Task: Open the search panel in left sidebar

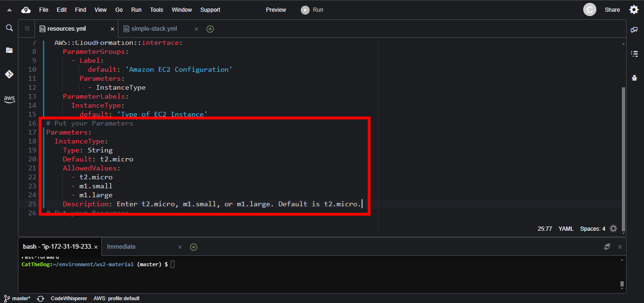Action: (x=9, y=28)
